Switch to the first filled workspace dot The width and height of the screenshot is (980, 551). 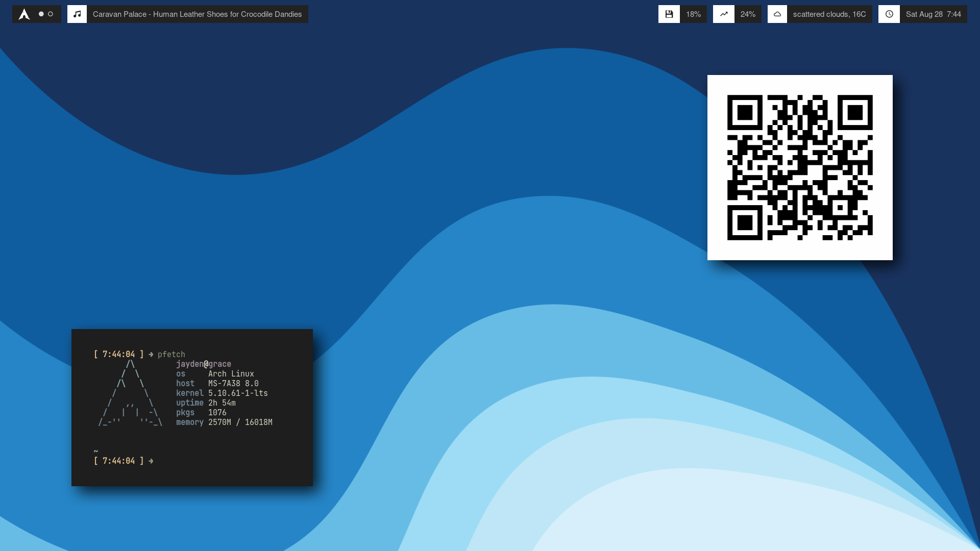41,14
